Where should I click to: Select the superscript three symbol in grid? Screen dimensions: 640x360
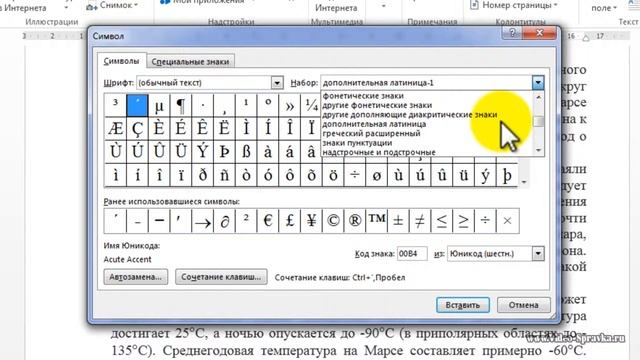click(x=116, y=105)
